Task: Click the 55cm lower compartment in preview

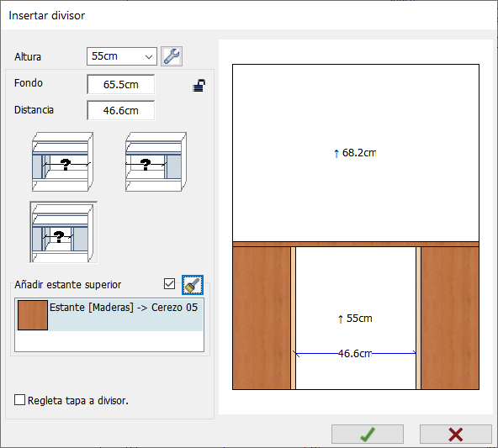Action: [x=356, y=319]
